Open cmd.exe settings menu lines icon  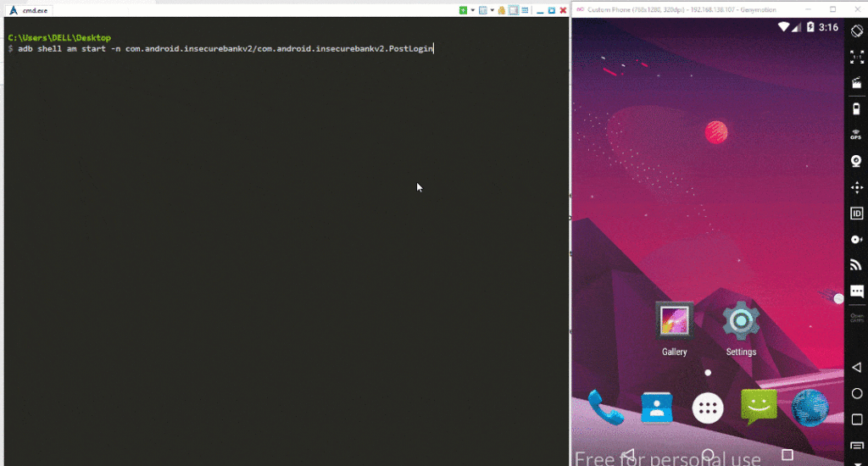coord(525,10)
